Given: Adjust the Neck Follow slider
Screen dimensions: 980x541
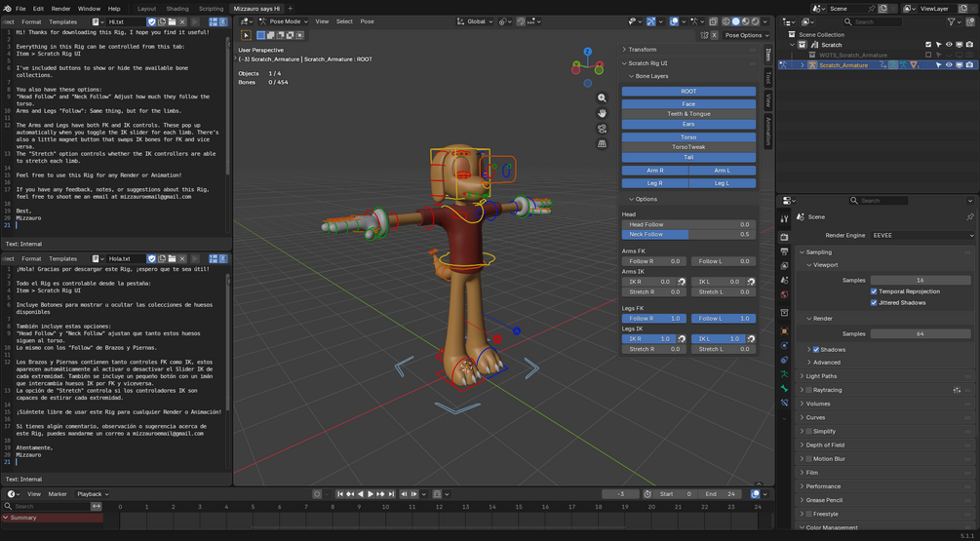Looking at the screenshot, I should click(688, 234).
